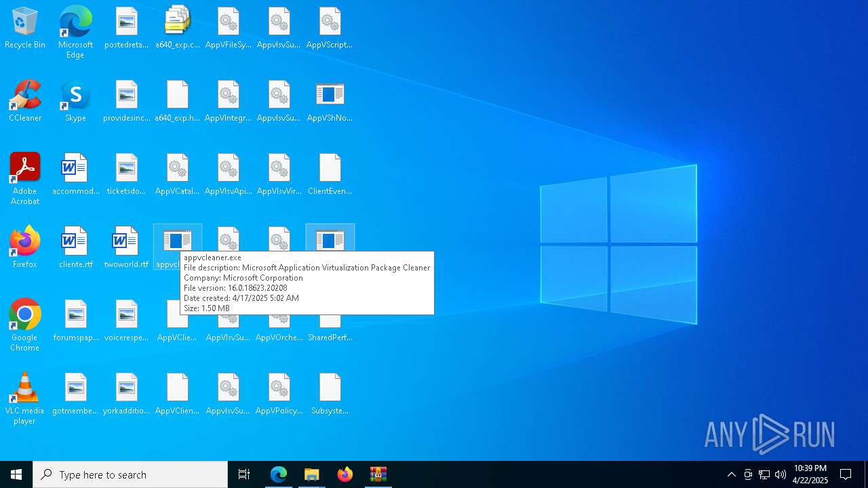
Task: Select the accommod... Word document
Action: click(75, 175)
